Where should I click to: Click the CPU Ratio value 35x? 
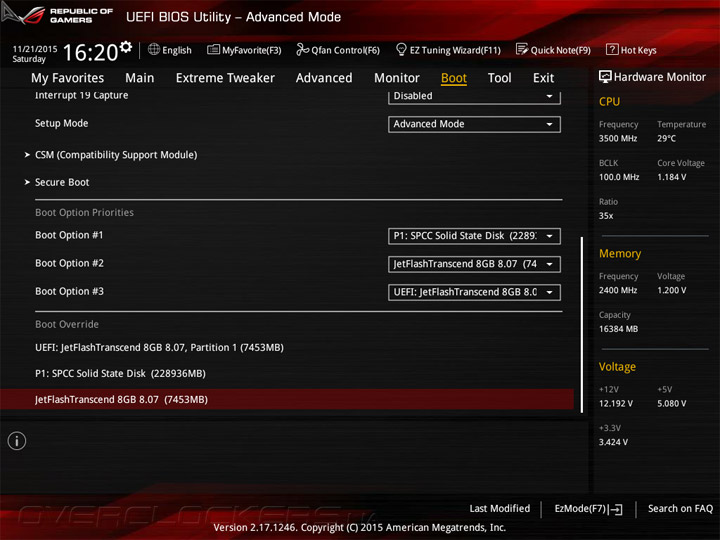point(606,216)
